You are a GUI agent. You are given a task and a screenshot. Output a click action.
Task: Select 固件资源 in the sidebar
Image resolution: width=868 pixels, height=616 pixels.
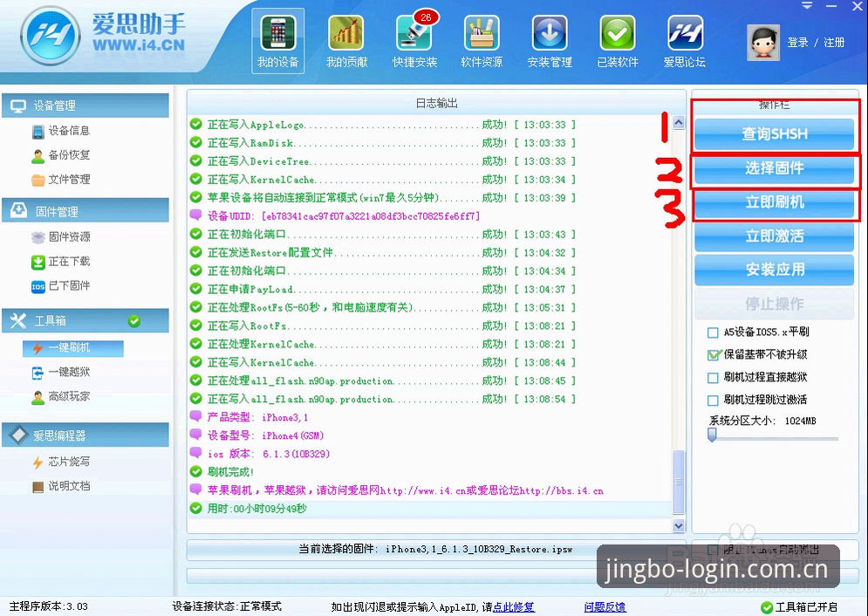point(61,236)
